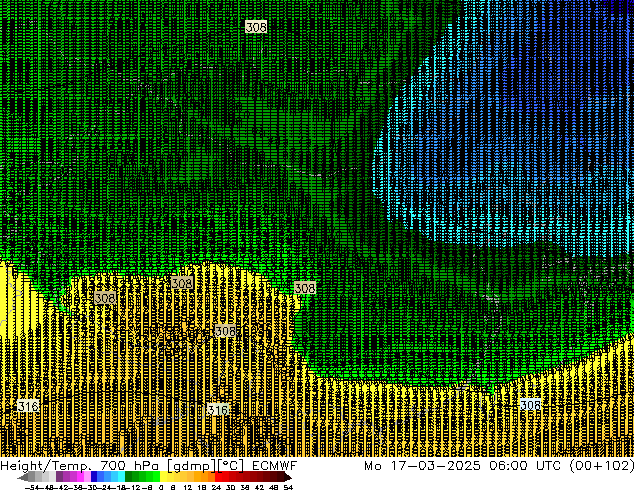Click the '30' legend value
634x490 pixels.
[230, 488]
